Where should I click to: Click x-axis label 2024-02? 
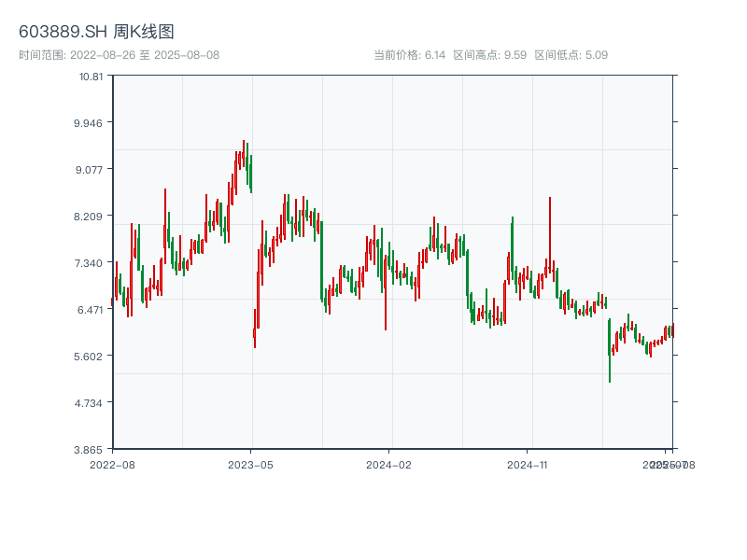pos(388,465)
